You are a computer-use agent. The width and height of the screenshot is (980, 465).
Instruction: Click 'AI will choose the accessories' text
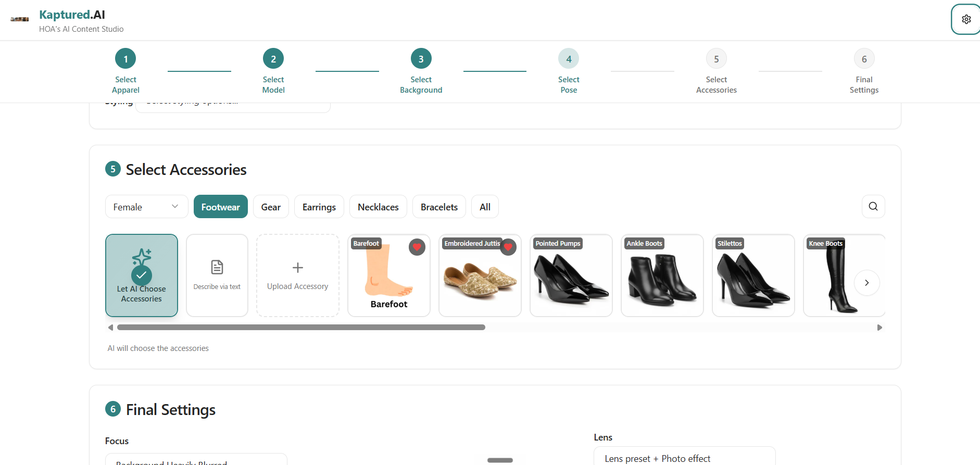(158, 348)
